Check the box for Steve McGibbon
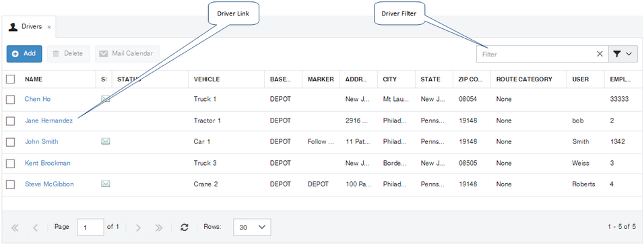Viewport: 644px width, 245px height. 11,184
